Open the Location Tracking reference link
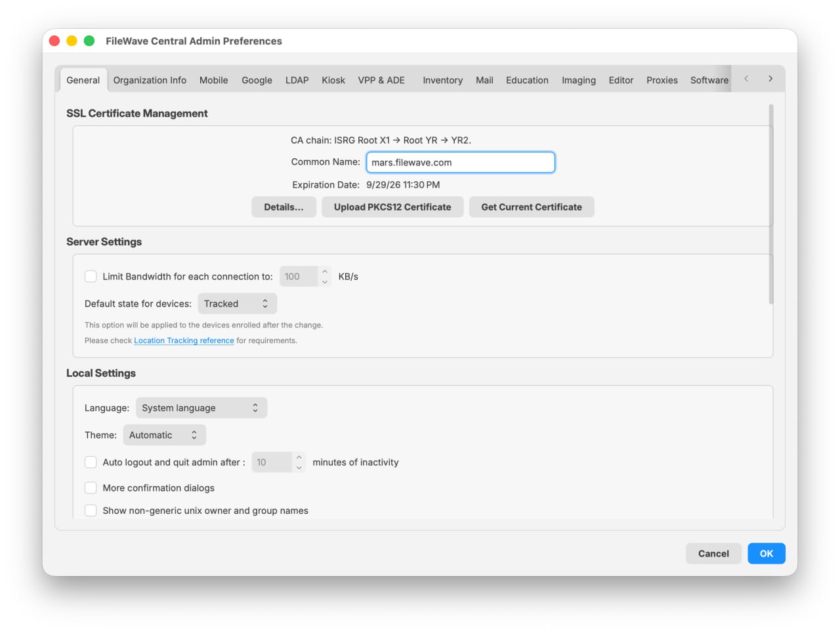This screenshot has width=840, height=632. 184,341
